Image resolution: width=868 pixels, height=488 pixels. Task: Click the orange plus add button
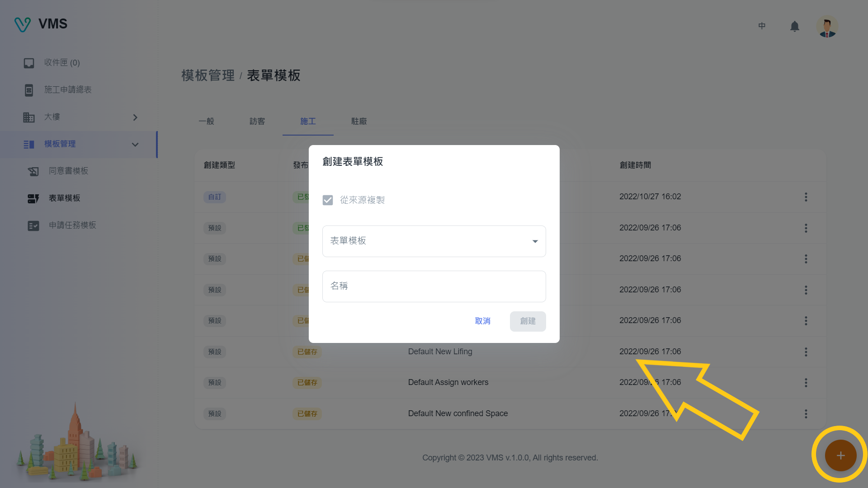(x=840, y=455)
